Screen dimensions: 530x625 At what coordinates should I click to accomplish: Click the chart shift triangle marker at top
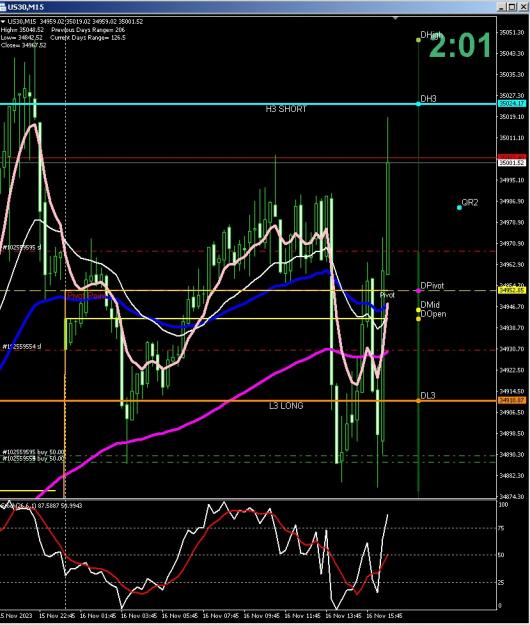[395, 18]
